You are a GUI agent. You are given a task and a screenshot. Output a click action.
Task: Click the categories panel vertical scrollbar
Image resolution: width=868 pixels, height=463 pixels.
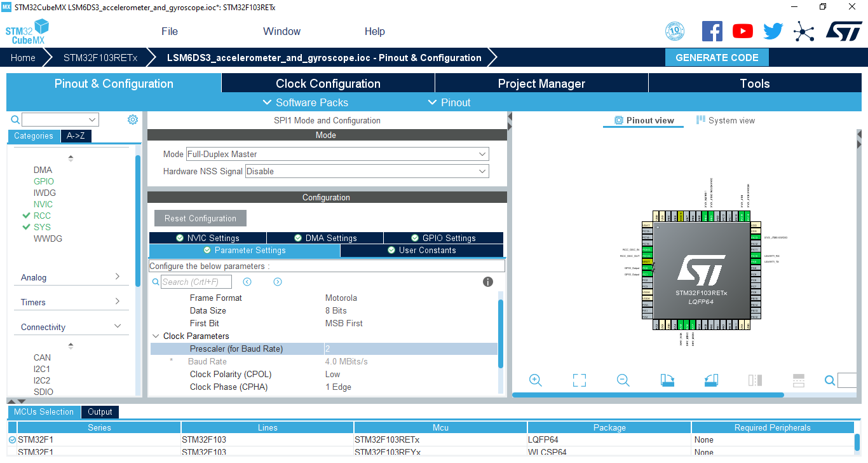(138, 221)
